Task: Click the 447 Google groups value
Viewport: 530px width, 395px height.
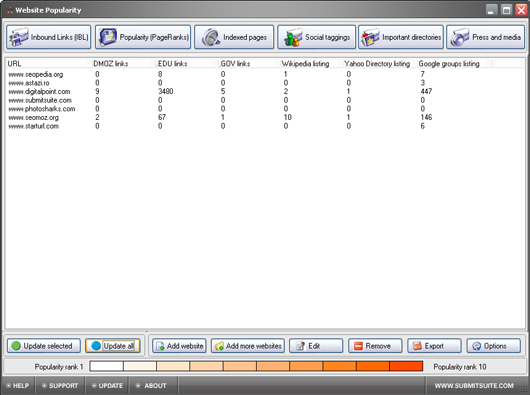Action: click(x=426, y=91)
